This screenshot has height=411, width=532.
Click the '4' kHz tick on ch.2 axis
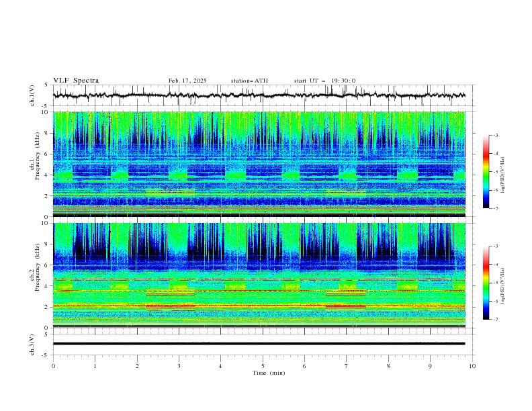pyautogui.click(x=48, y=286)
